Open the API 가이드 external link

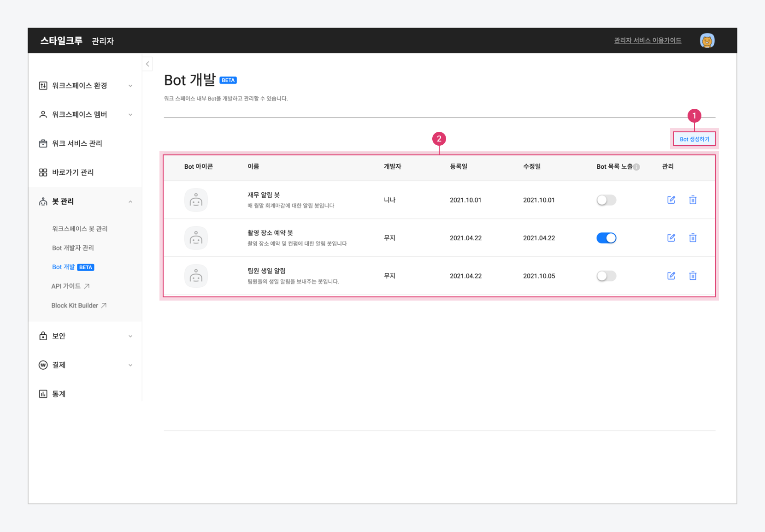(x=71, y=286)
